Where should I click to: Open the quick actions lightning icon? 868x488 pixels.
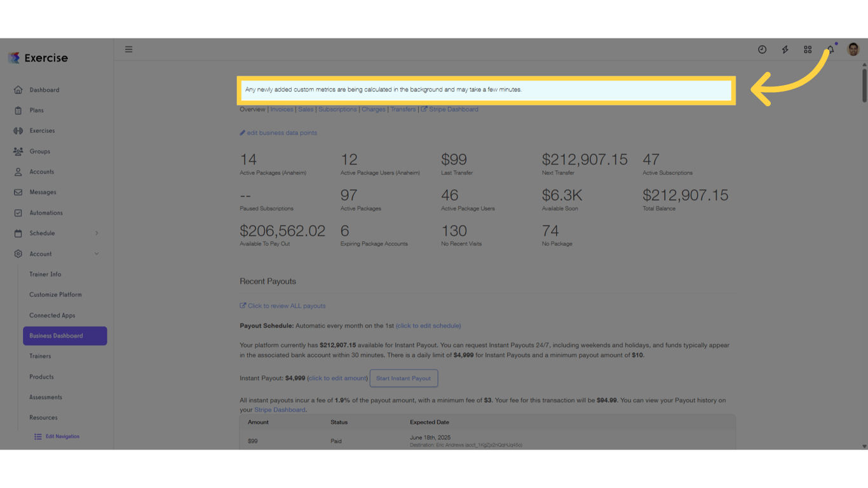[785, 49]
